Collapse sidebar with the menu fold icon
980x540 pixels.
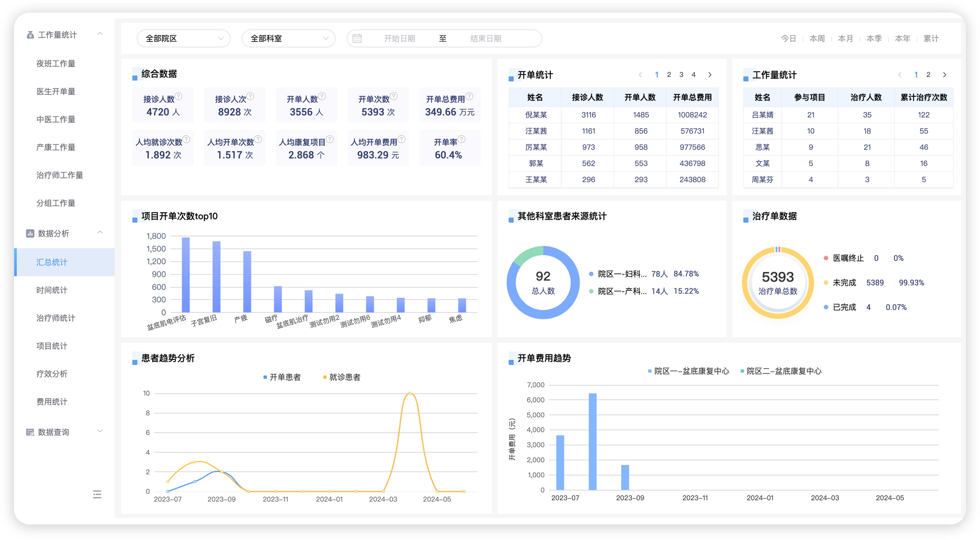[x=97, y=494]
